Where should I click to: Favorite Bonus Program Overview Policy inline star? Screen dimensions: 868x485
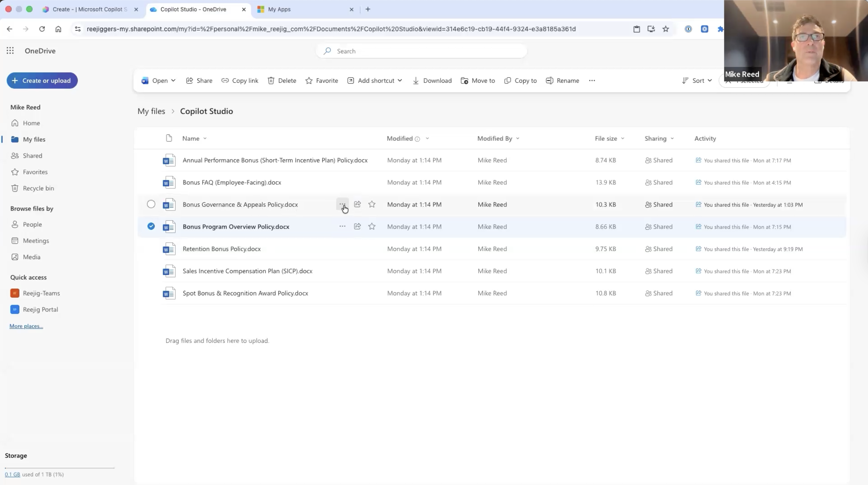click(372, 226)
